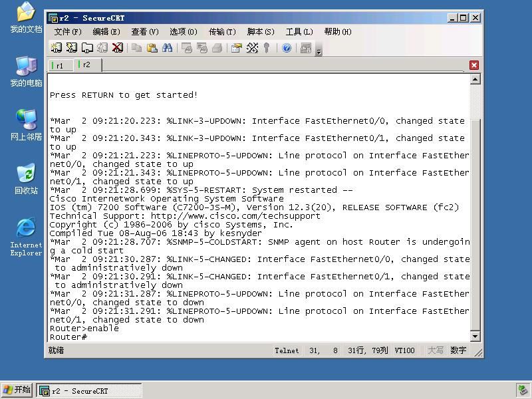Open the 开始 Start button
The height and width of the screenshot is (399, 532).
(x=17, y=390)
